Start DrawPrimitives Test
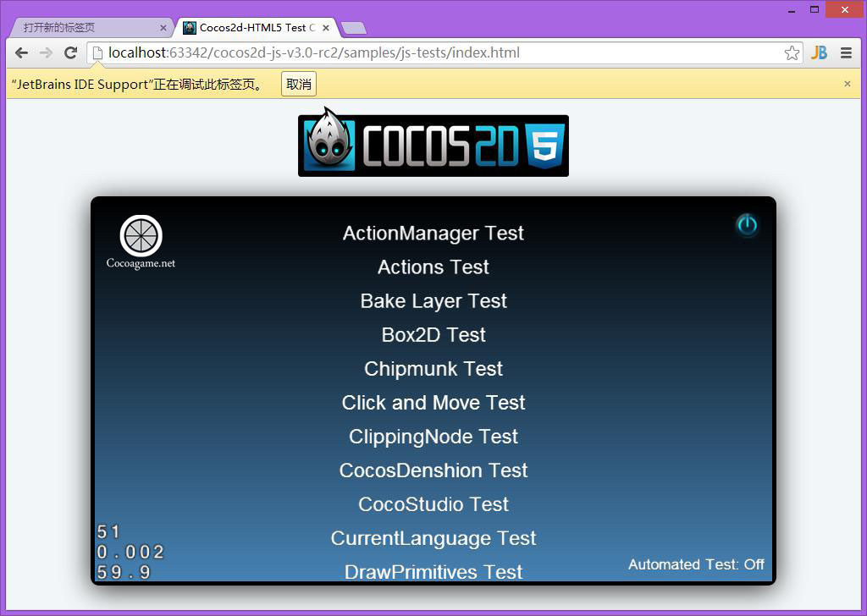 433,572
